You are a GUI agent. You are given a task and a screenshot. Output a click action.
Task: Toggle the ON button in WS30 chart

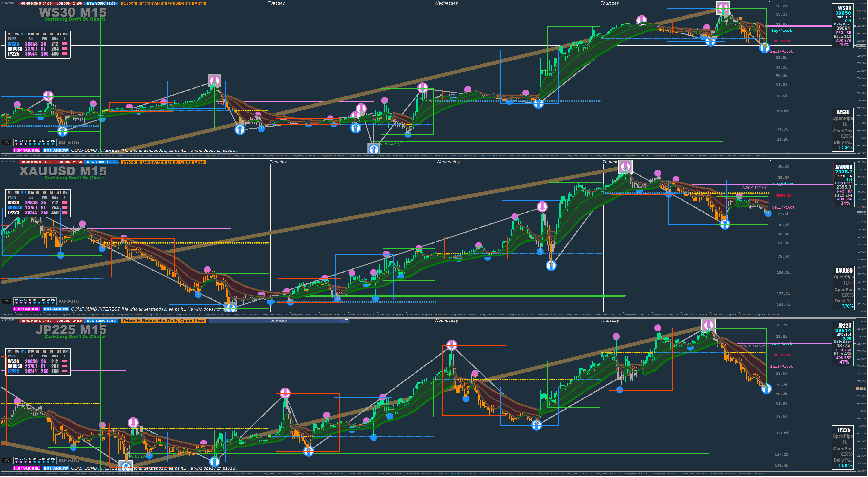(x=7, y=143)
